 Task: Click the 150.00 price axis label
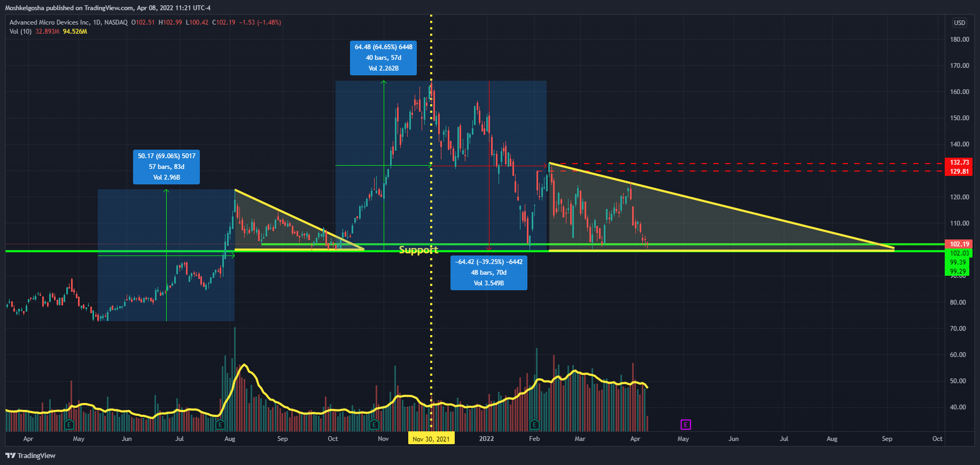click(960, 118)
